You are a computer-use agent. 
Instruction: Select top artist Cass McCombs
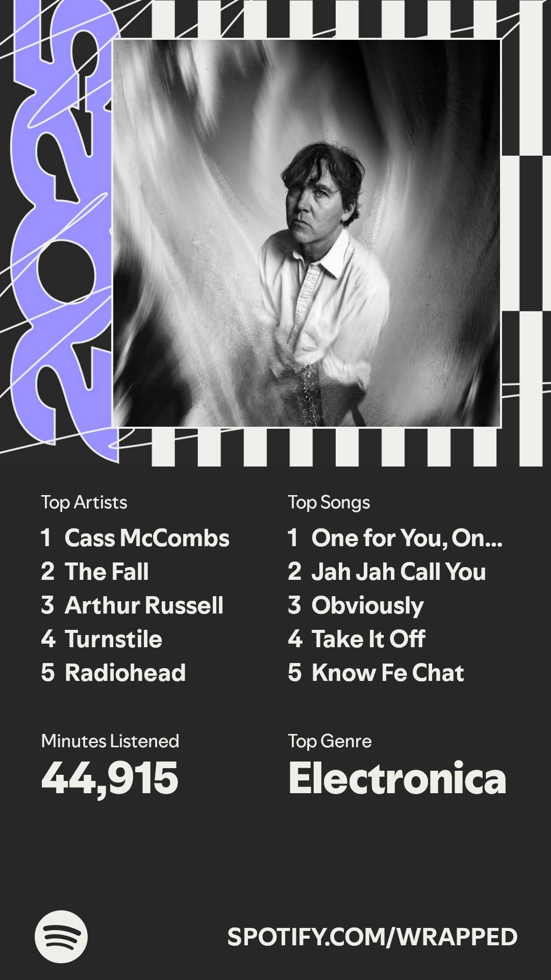click(146, 538)
